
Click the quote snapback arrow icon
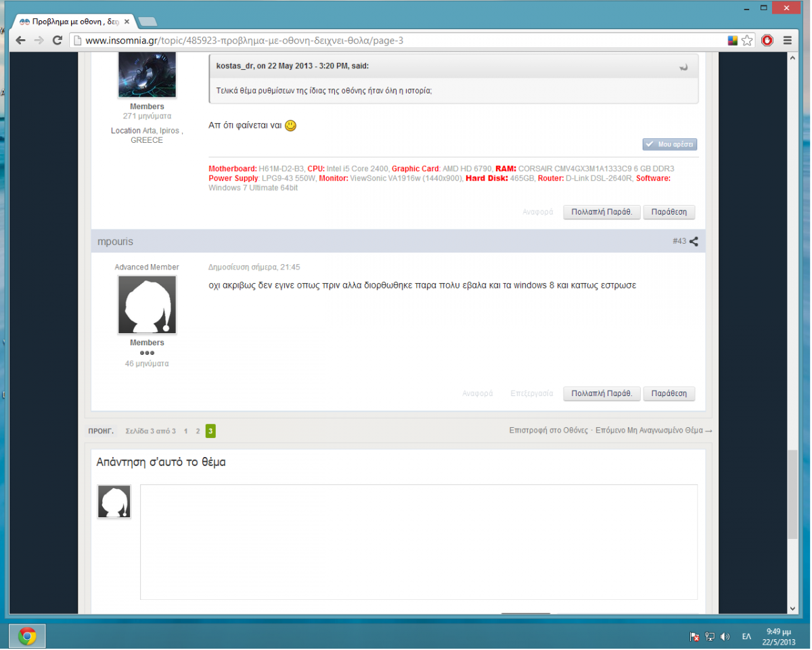684,66
